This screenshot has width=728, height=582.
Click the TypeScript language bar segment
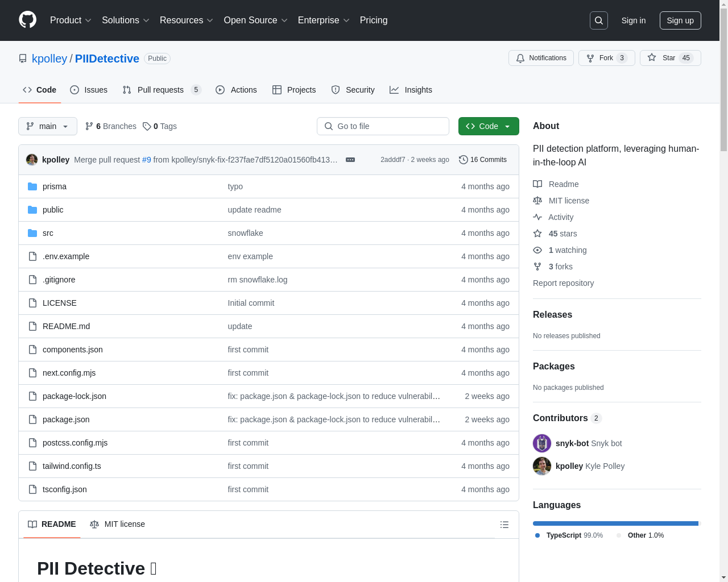click(615, 523)
